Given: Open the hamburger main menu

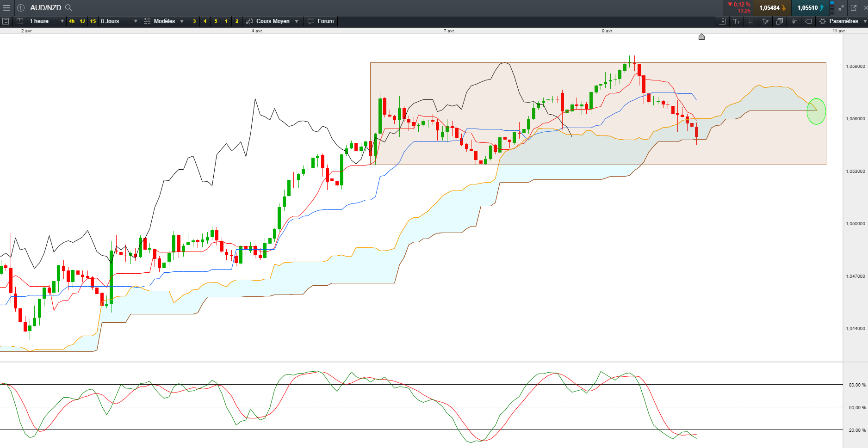Looking at the screenshot, I should tap(6, 8).
